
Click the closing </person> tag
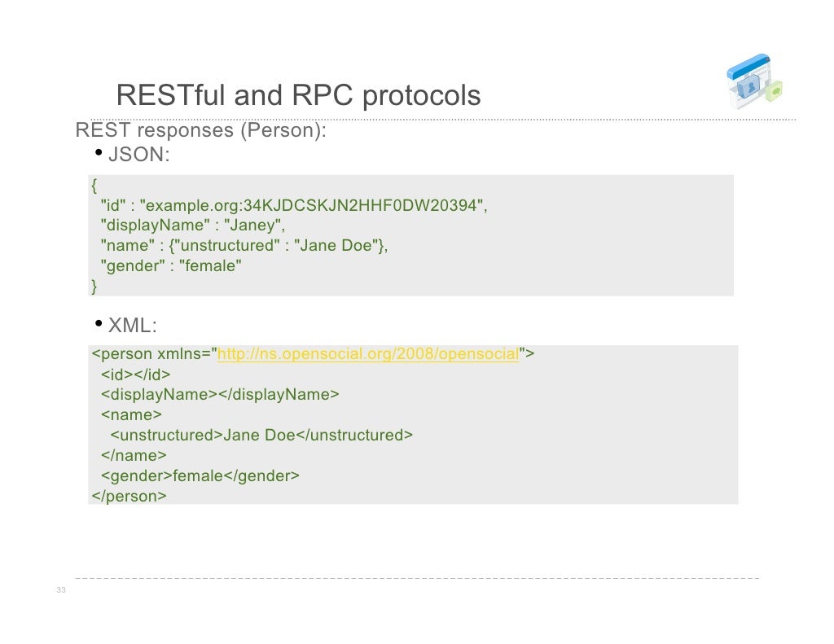[129, 495]
